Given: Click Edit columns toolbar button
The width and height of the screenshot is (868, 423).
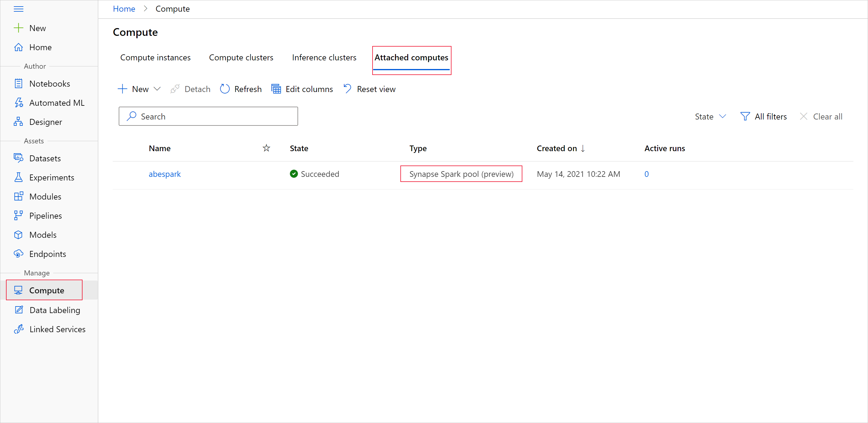Looking at the screenshot, I should pos(302,88).
